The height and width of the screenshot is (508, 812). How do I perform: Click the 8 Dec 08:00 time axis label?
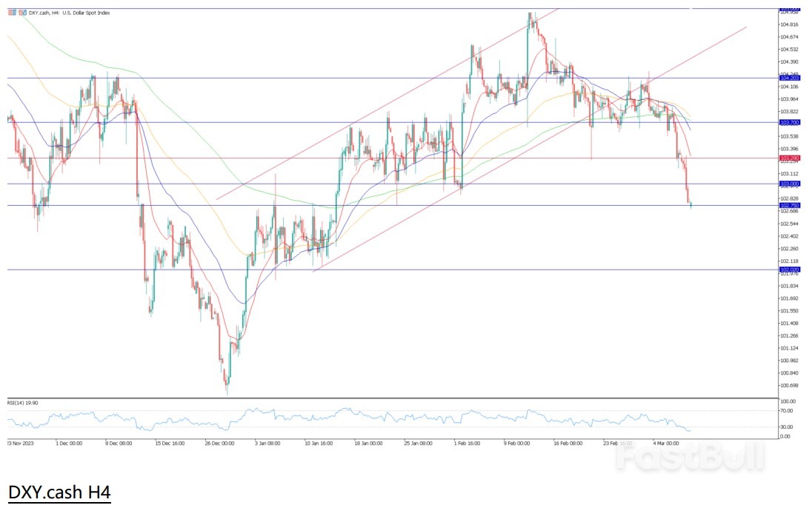[119, 444]
